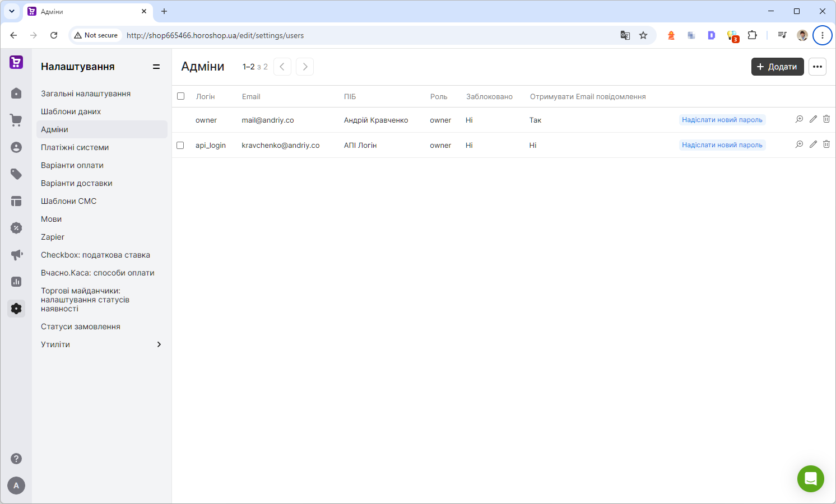Close the Адміни browser tab
The height and width of the screenshot is (504, 836).
click(x=144, y=11)
